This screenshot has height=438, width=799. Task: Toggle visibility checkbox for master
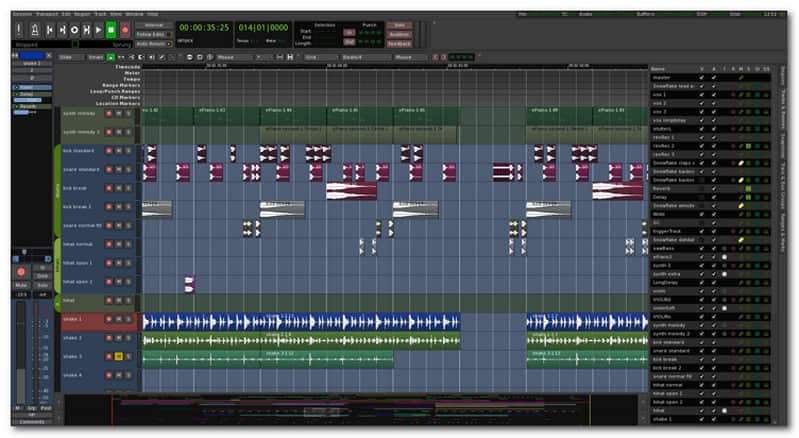click(x=702, y=77)
